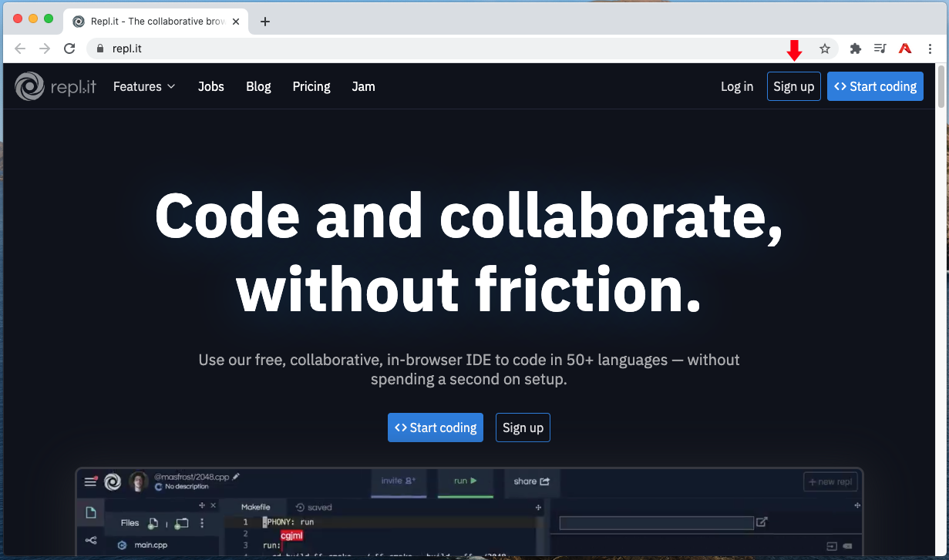Open the Jam page

pyautogui.click(x=363, y=86)
